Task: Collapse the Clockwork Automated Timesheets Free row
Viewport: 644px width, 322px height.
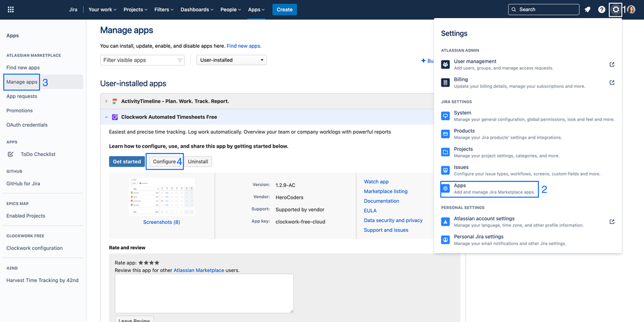Action: pos(106,117)
